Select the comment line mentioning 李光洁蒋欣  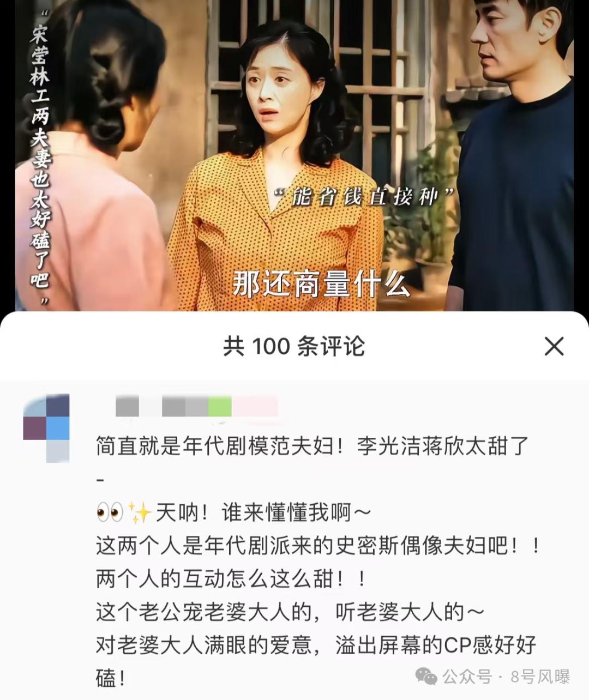click(313, 446)
